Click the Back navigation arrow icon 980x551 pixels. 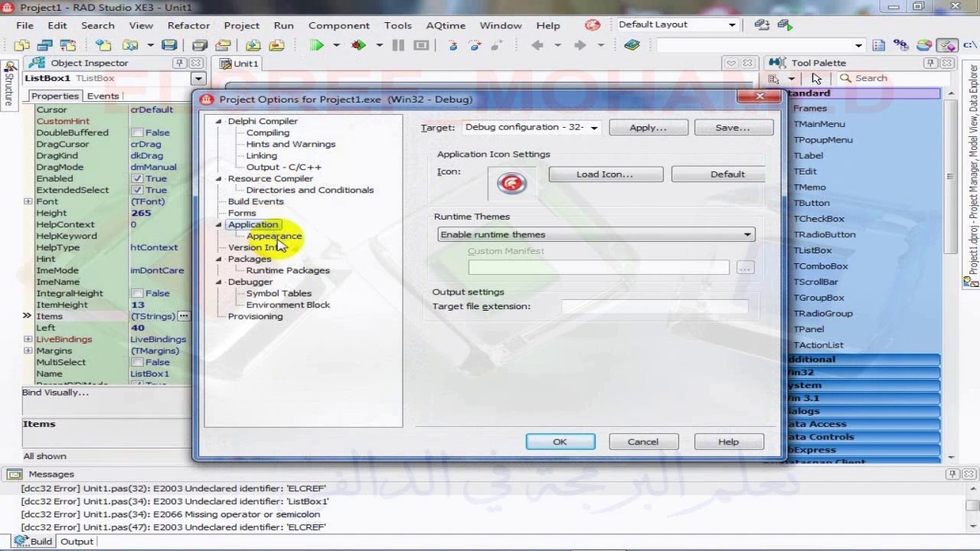pyautogui.click(x=537, y=45)
